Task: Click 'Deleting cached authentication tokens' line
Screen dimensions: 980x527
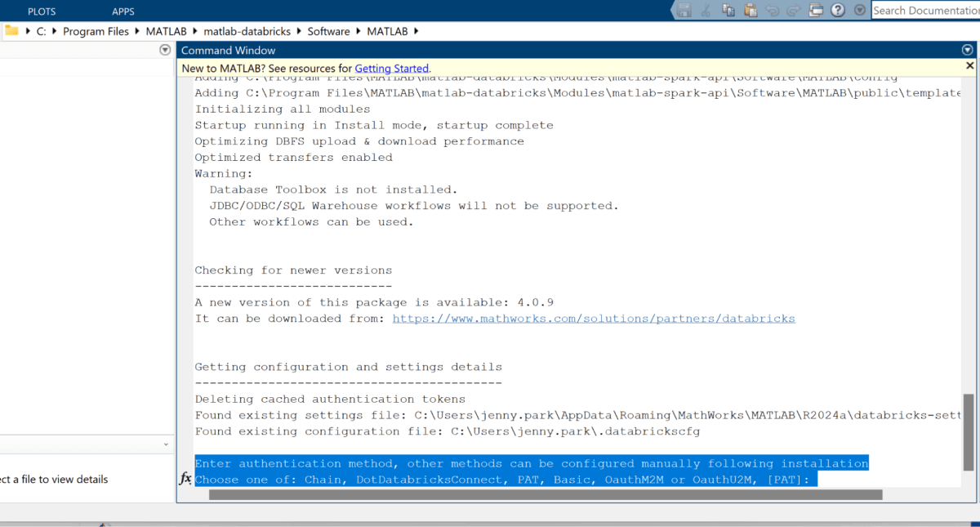Action: pyautogui.click(x=330, y=400)
